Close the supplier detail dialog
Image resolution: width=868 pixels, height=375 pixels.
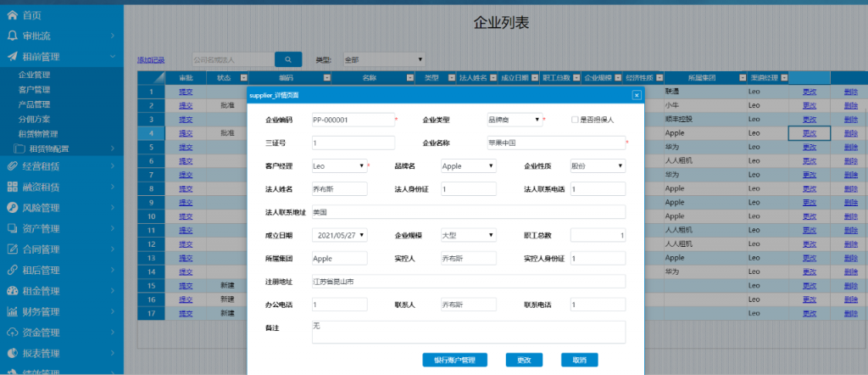coord(637,95)
